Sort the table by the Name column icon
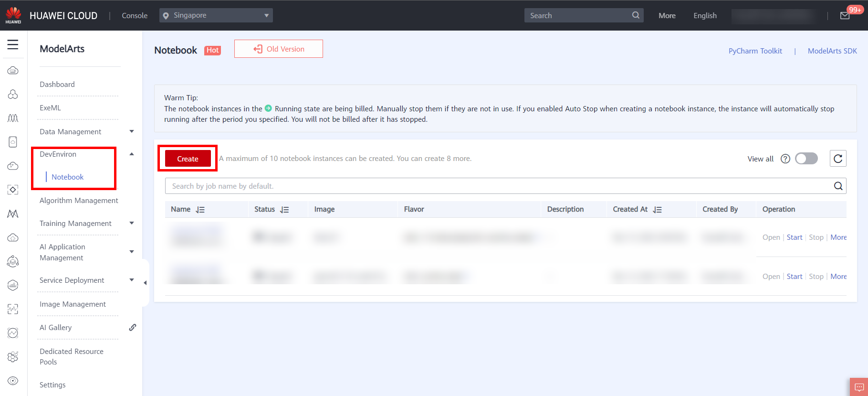868x396 pixels. [x=200, y=210]
